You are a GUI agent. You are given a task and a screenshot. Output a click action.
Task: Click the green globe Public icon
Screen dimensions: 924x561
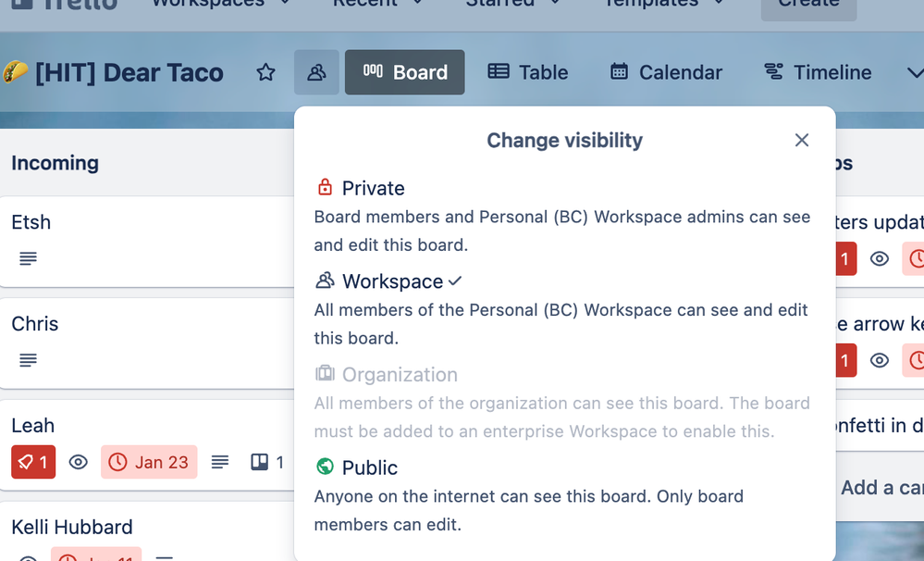pos(325,467)
